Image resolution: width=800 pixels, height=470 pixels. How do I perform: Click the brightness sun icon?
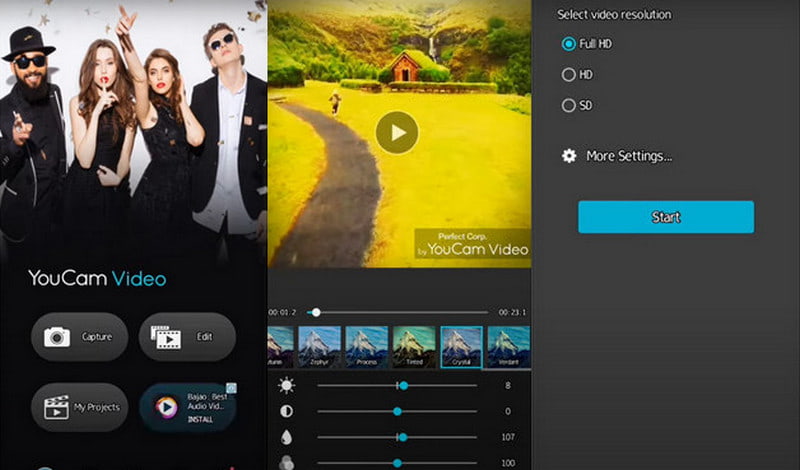tap(286, 385)
